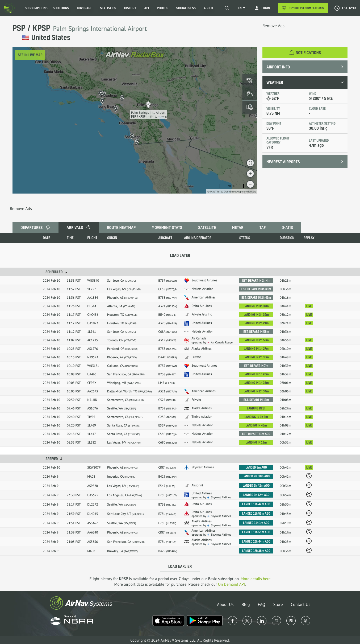Click LIVE badge for flight DL314
The width and height of the screenshot is (360, 644).
[309, 306]
